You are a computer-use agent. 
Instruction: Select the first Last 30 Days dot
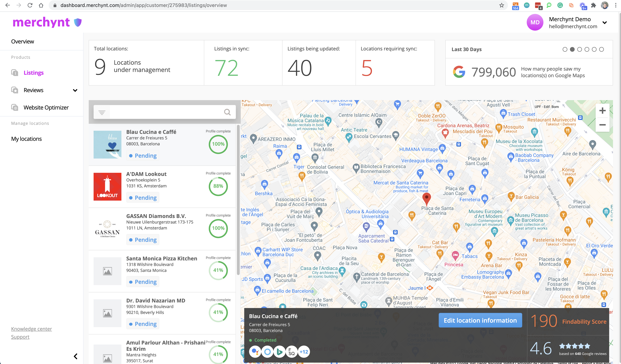(x=565, y=50)
